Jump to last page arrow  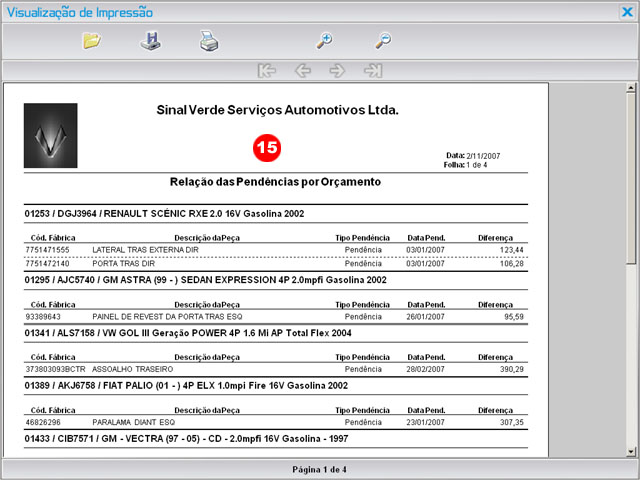373,71
